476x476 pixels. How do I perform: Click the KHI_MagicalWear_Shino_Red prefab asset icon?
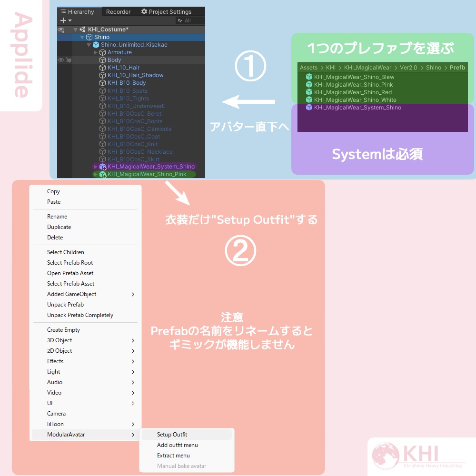(309, 92)
